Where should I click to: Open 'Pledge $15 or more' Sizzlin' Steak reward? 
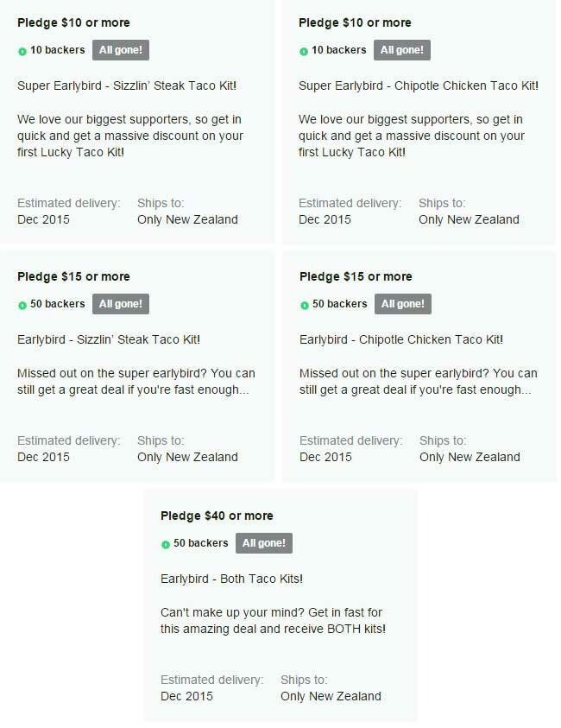73,276
